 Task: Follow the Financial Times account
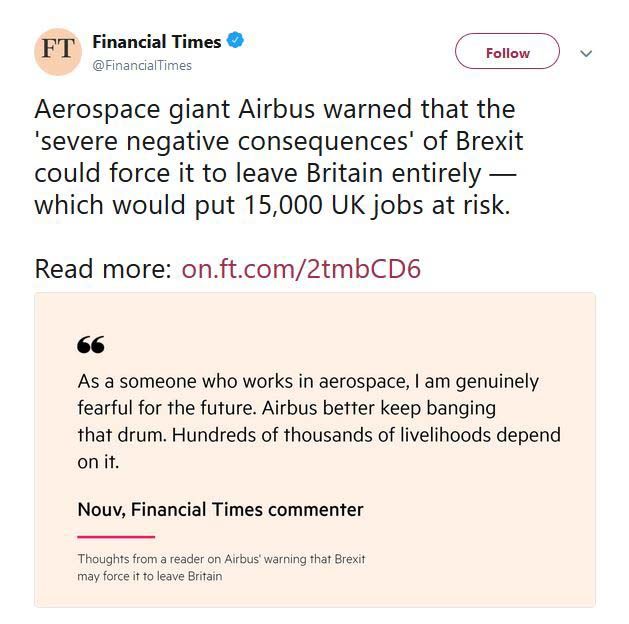pos(507,53)
